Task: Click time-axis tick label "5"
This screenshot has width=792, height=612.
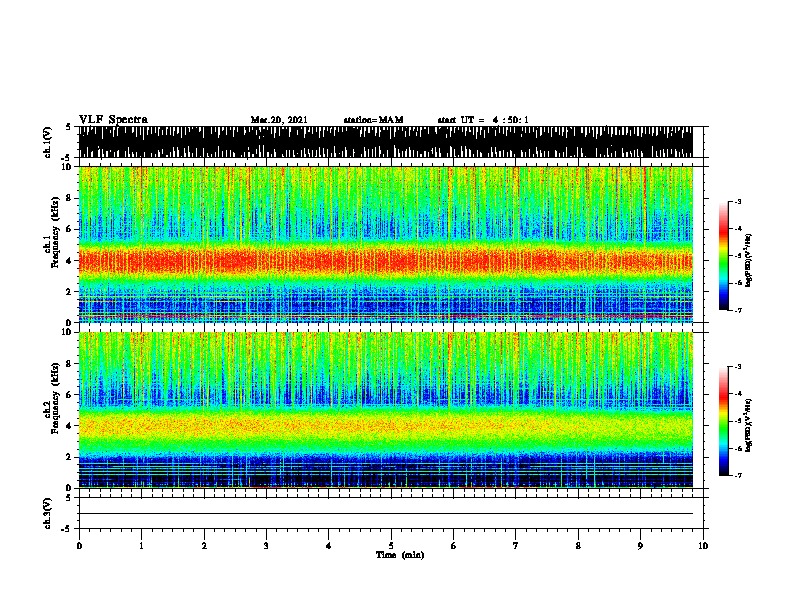Action: pyautogui.click(x=391, y=546)
